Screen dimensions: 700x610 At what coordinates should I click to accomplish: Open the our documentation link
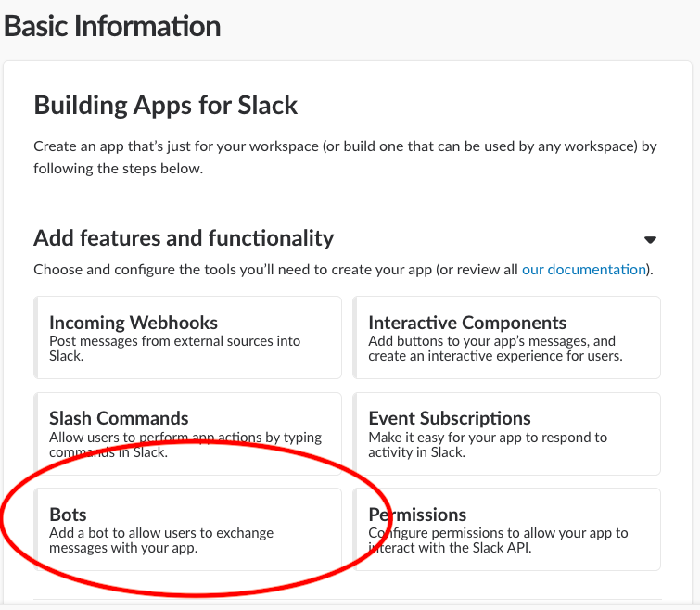tap(583, 270)
